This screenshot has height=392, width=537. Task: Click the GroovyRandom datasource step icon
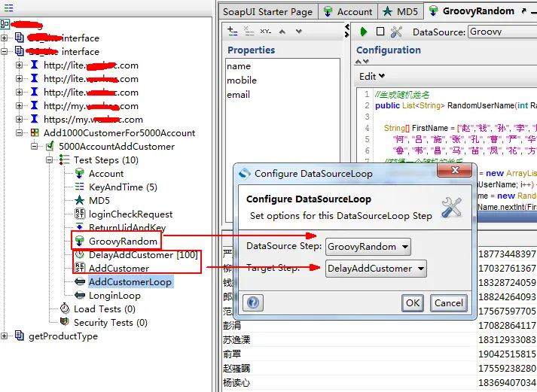click(79, 241)
